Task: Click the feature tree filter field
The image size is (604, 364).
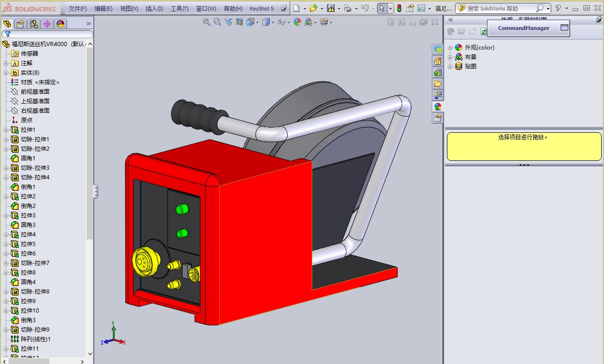Action: click(x=47, y=34)
